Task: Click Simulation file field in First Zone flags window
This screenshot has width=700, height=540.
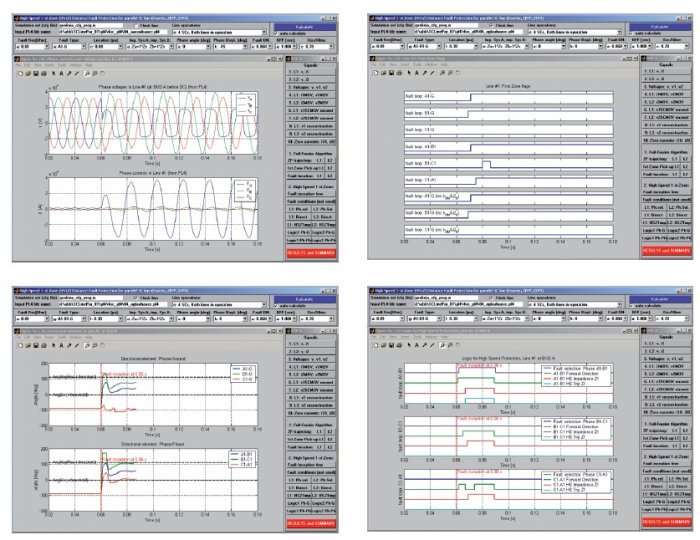Action: [446, 25]
